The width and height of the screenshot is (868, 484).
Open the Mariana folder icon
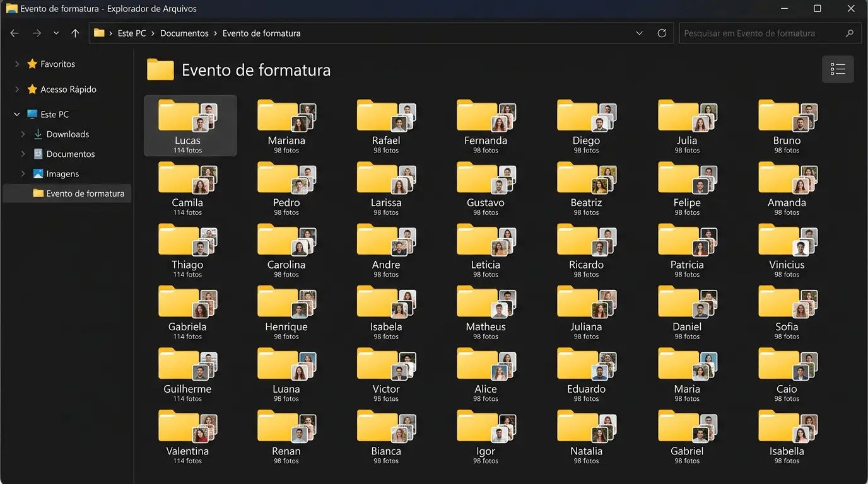click(x=286, y=116)
